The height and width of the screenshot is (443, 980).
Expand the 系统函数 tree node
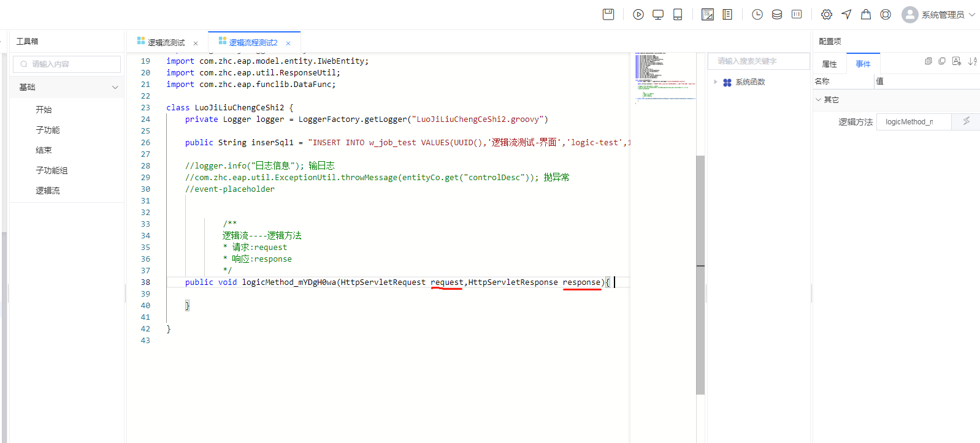715,82
